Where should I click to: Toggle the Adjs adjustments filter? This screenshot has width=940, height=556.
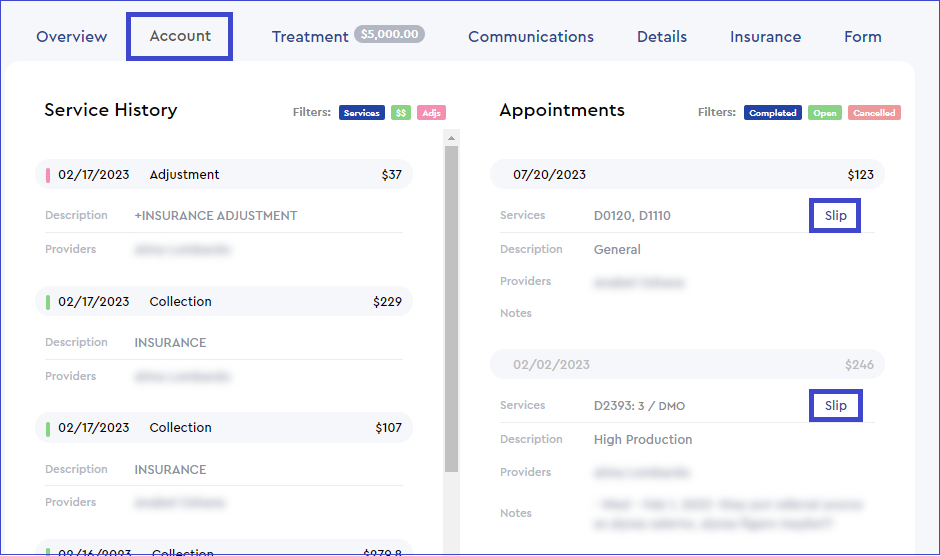click(431, 113)
